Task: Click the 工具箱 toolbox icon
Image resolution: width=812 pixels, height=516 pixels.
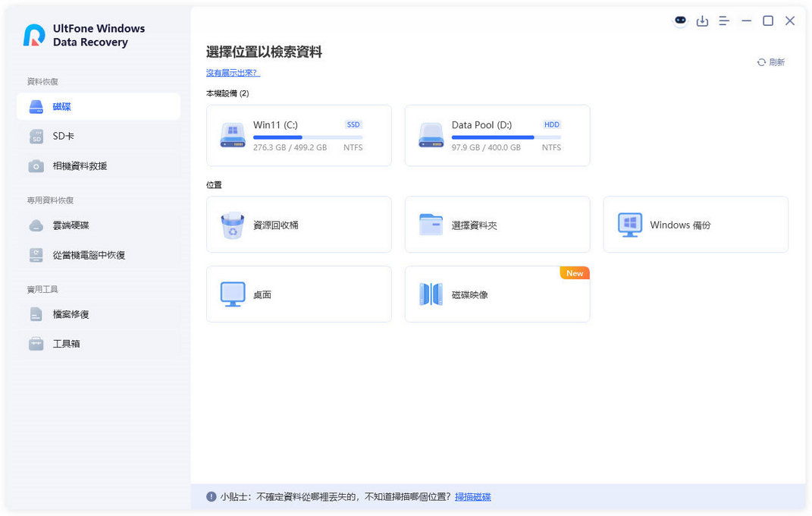Action: (x=36, y=344)
